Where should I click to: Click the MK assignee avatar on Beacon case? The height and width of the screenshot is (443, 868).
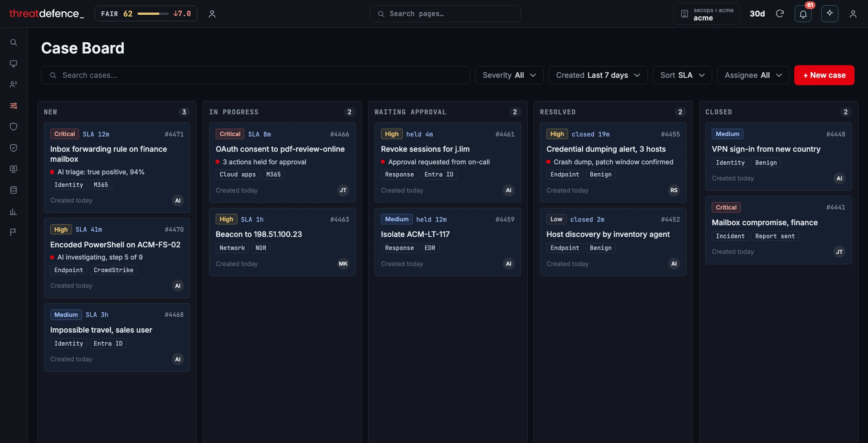click(x=343, y=264)
